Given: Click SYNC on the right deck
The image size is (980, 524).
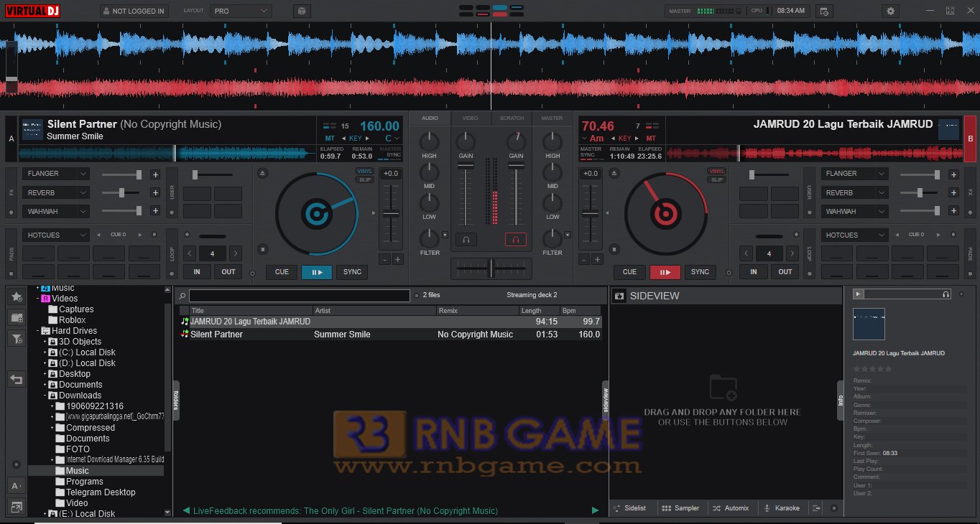Looking at the screenshot, I should pyautogui.click(x=701, y=272).
